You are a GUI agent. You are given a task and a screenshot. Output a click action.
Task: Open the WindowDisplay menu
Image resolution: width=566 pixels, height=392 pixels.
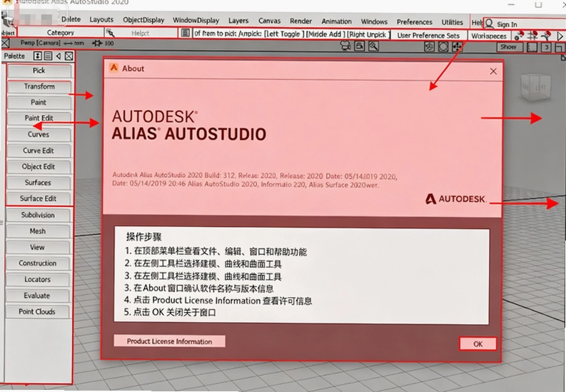196,21
